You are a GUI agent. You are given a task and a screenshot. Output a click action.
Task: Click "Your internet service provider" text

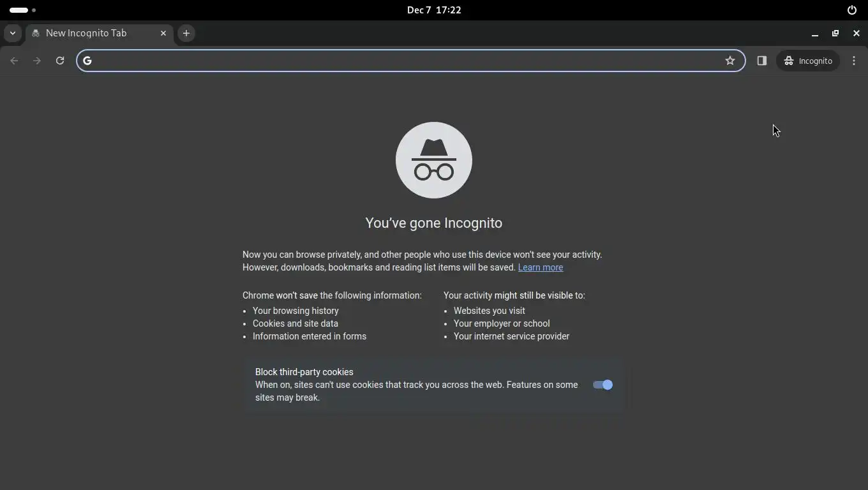pyautogui.click(x=511, y=336)
